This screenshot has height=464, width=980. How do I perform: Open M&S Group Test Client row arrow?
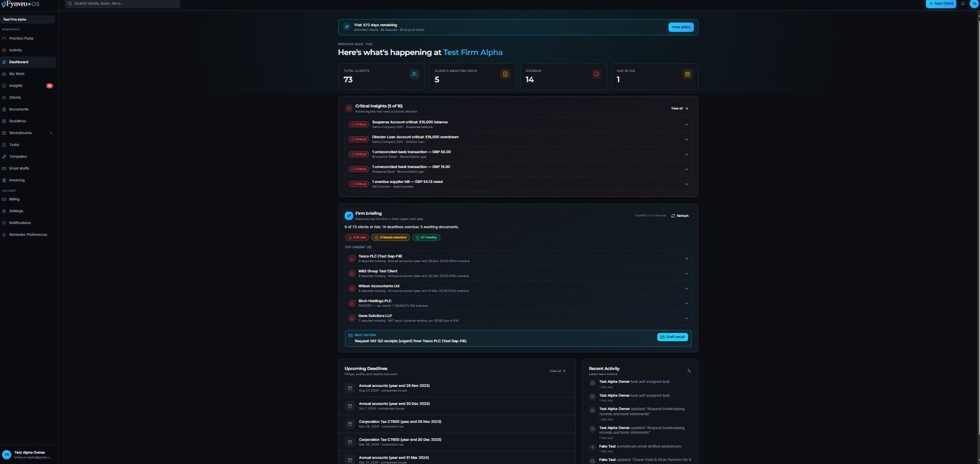(x=686, y=274)
